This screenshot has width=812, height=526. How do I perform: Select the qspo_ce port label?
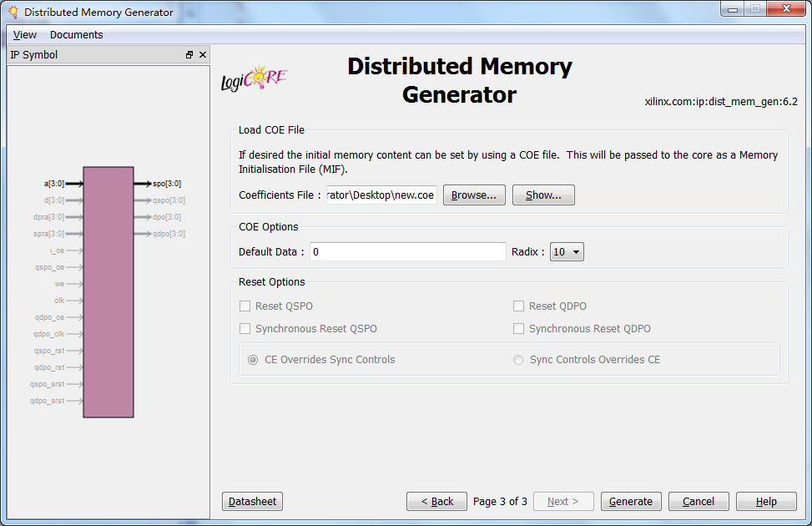(x=50, y=267)
